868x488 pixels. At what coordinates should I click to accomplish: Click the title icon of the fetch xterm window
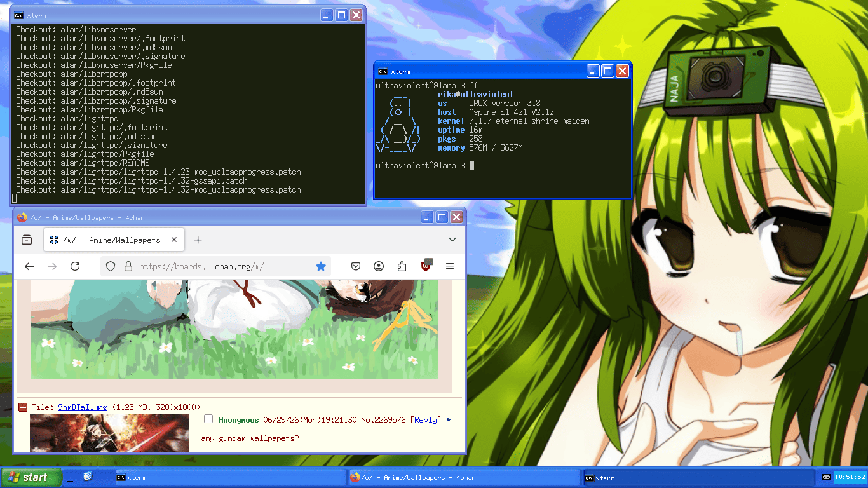pyautogui.click(x=383, y=71)
